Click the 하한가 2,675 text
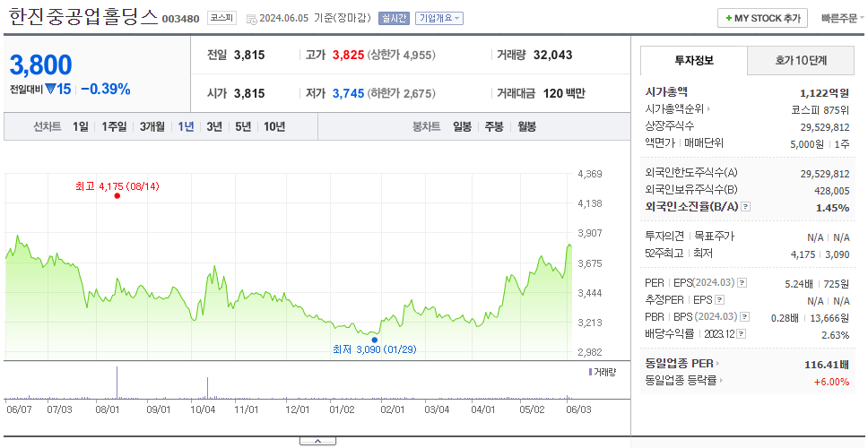Viewport: 868px width, 448px height. [401, 94]
